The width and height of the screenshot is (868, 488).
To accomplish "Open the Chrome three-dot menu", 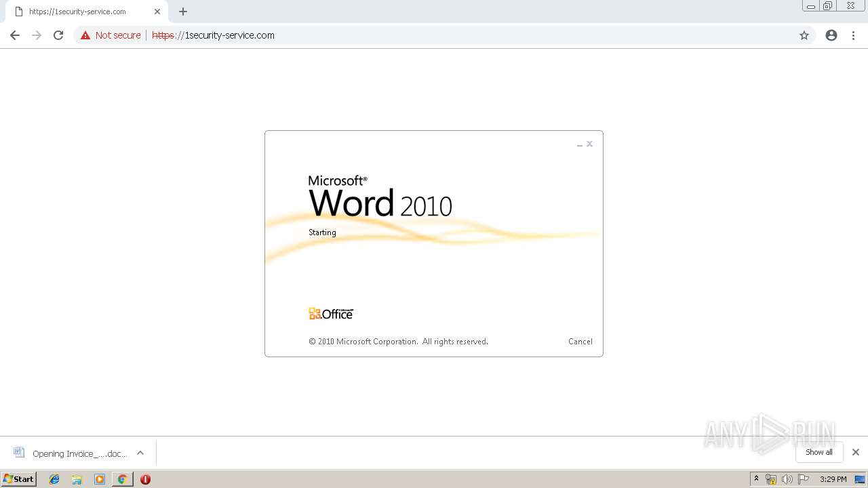I will (x=854, y=35).
